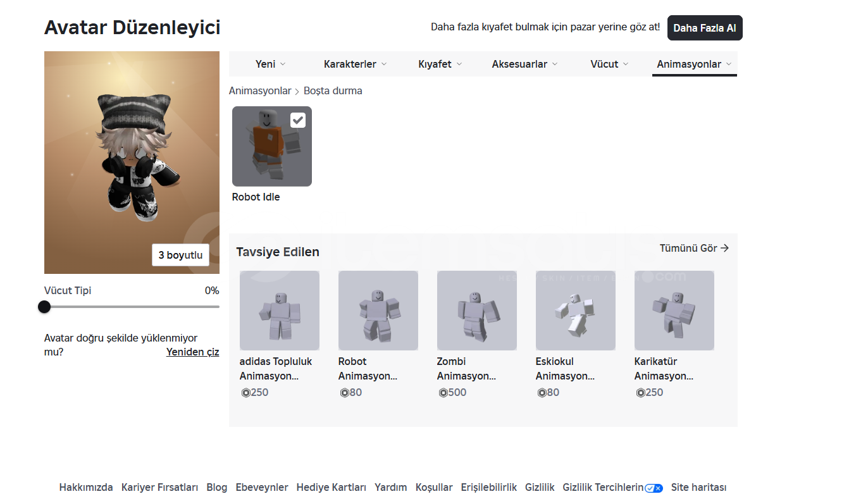
Task: Open the Karakterler dropdown
Action: [355, 64]
